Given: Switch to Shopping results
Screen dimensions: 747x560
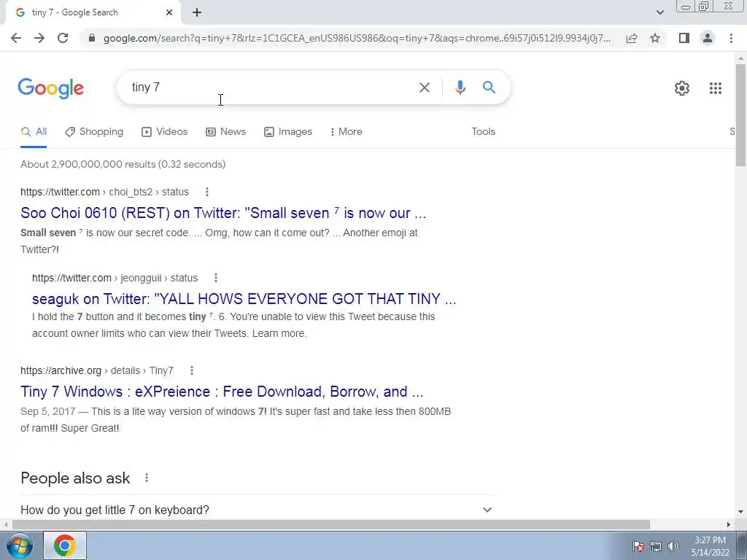Looking at the screenshot, I should click(x=94, y=132).
